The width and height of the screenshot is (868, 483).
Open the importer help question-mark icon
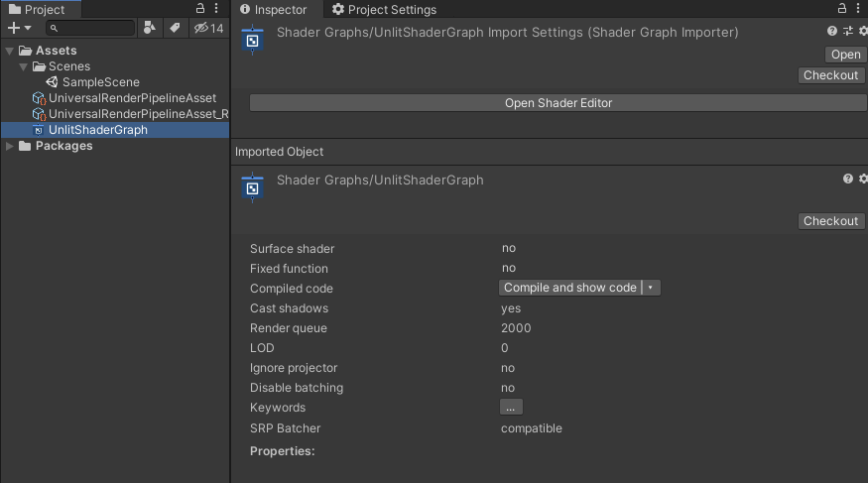pos(832,31)
